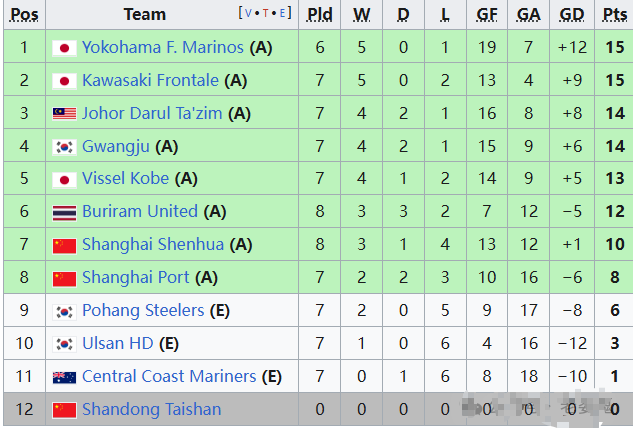Click the Japan flag beside Yokohama F. Marinos
The height and width of the screenshot is (428, 636).
click(64, 48)
